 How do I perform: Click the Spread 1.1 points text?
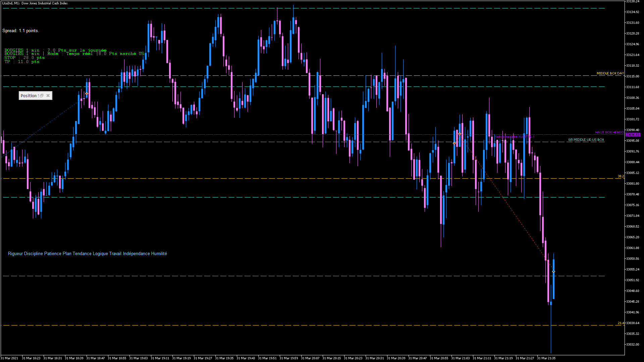pyautogui.click(x=21, y=31)
